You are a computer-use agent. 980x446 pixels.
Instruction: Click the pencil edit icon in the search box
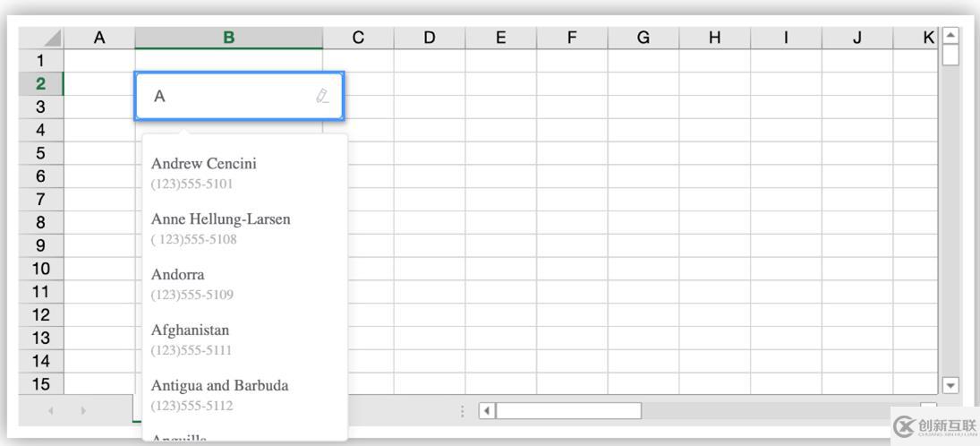coord(322,96)
